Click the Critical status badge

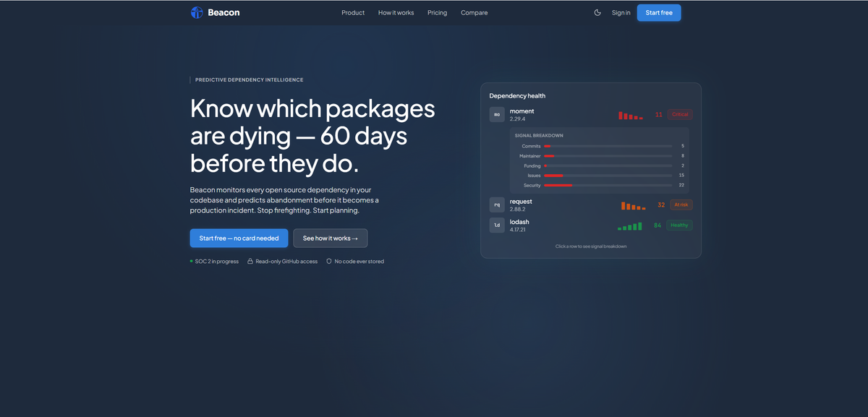(680, 114)
